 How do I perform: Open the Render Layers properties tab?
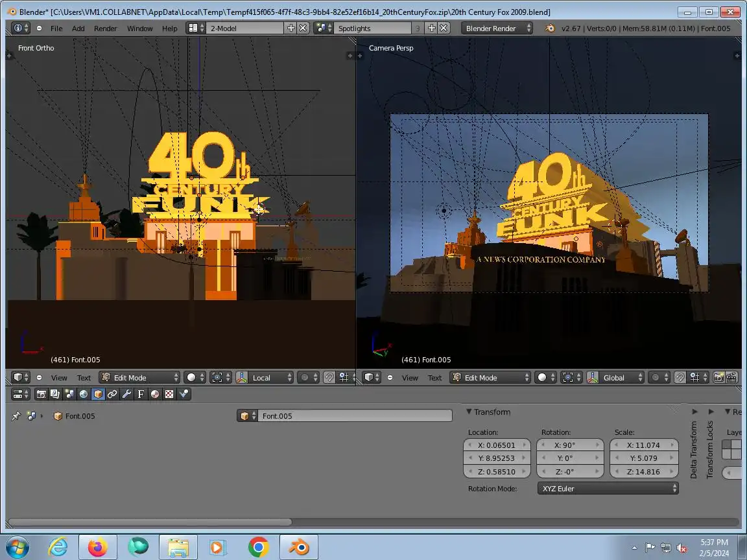pyautogui.click(x=54, y=394)
